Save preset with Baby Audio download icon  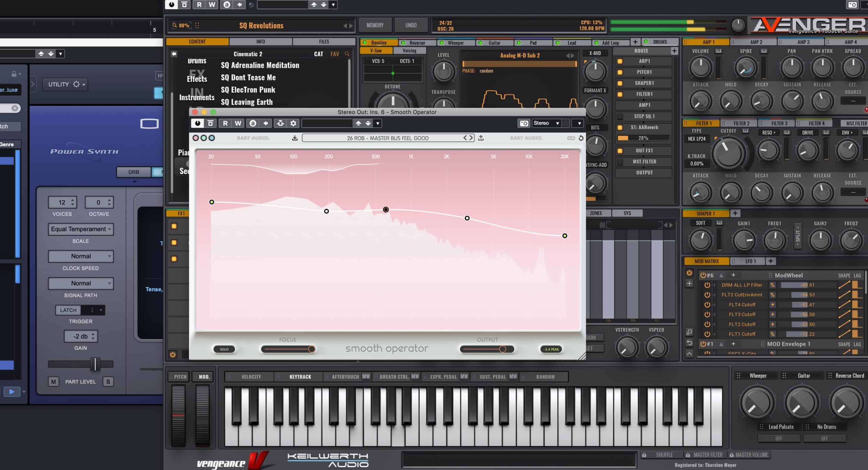tap(295, 138)
